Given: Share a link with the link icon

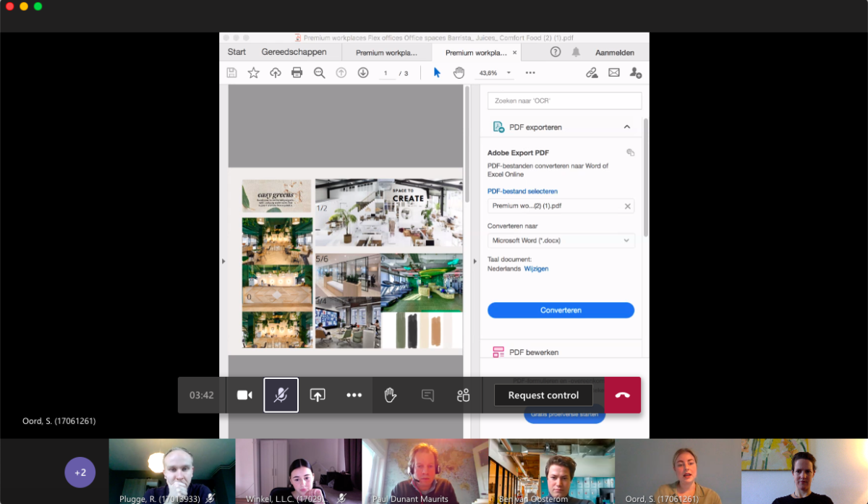Looking at the screenshot, I should (x=592, y=72).
